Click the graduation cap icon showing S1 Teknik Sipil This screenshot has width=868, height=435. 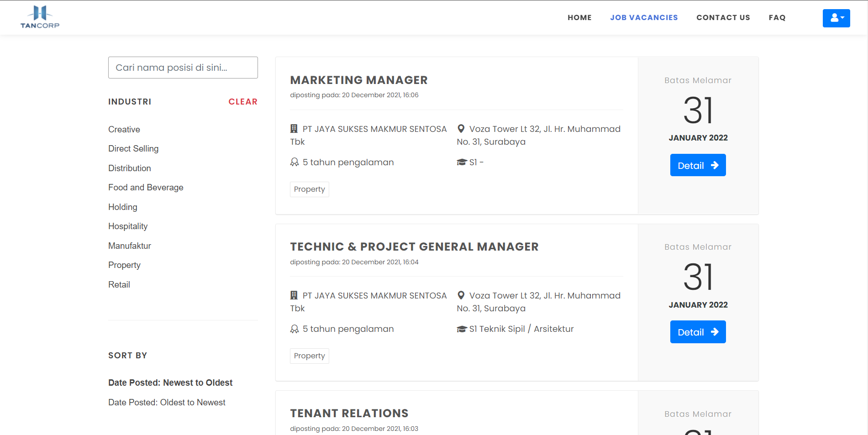461,328
